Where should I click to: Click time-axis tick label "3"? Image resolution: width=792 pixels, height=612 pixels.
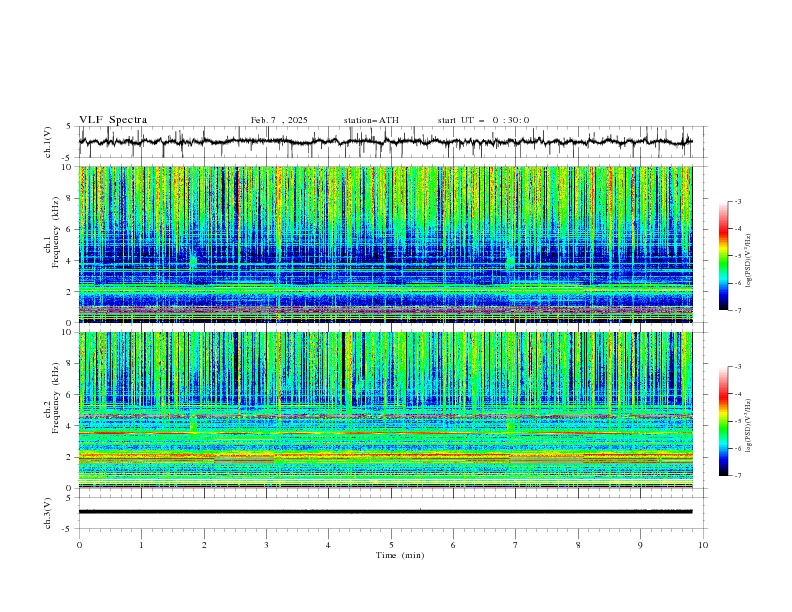point(266,545)
